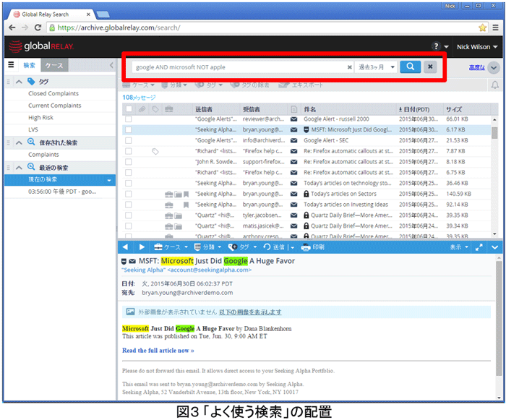Click the hamburger menu in the left panel
This screenshot has height=420, width=506.
pyautogui.click(x=11, y=65)
